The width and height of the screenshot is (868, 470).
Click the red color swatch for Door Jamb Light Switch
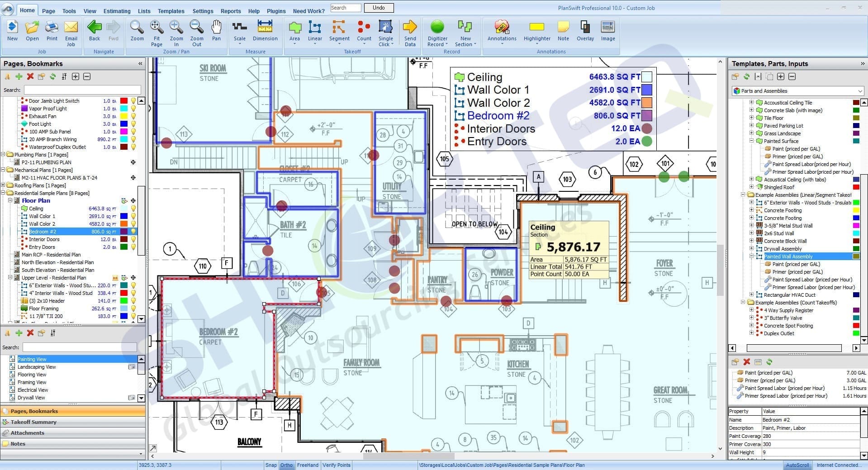[123, 101]
